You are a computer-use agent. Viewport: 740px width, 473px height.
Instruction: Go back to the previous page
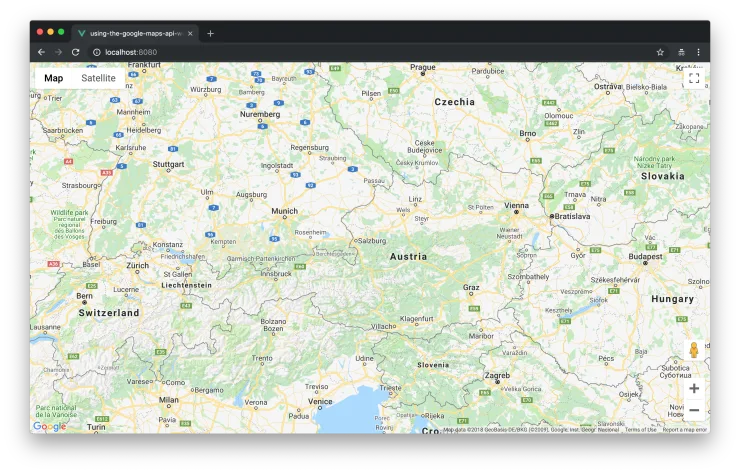[x=41, y=52]
